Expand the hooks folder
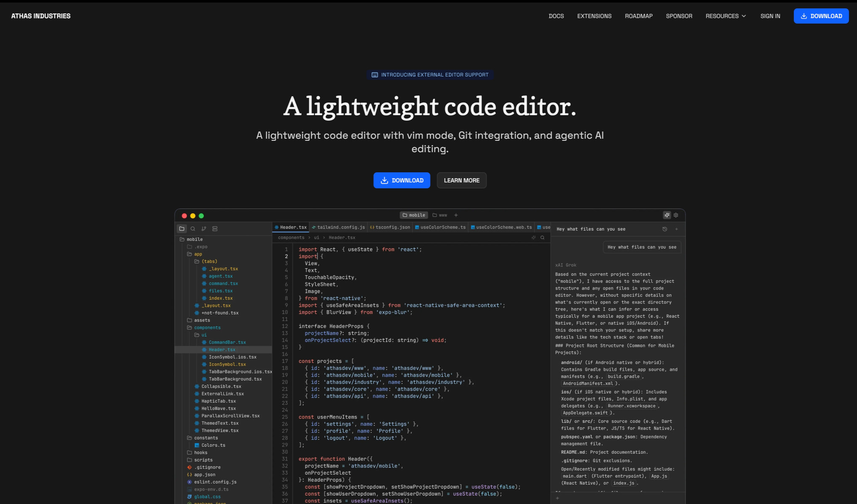 pos(197,453)
